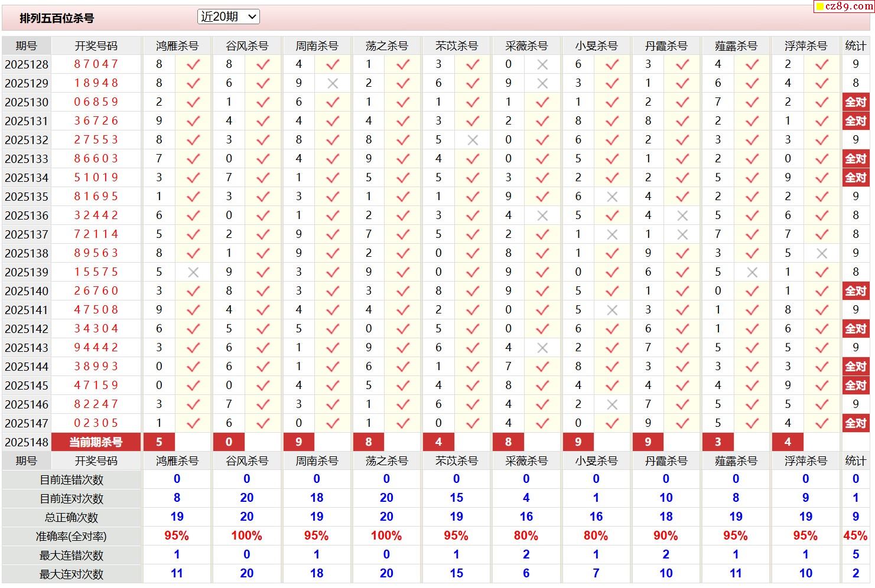Click draw number 9 4 4 4 2
This screenshot has height=588, width=875.
click(x=96, y=347)
